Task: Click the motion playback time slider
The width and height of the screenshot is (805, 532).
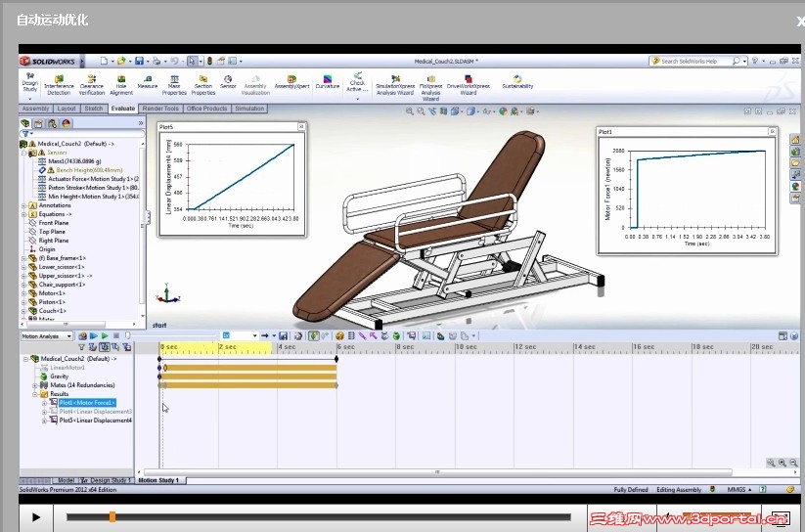Action: pos(128,335)
